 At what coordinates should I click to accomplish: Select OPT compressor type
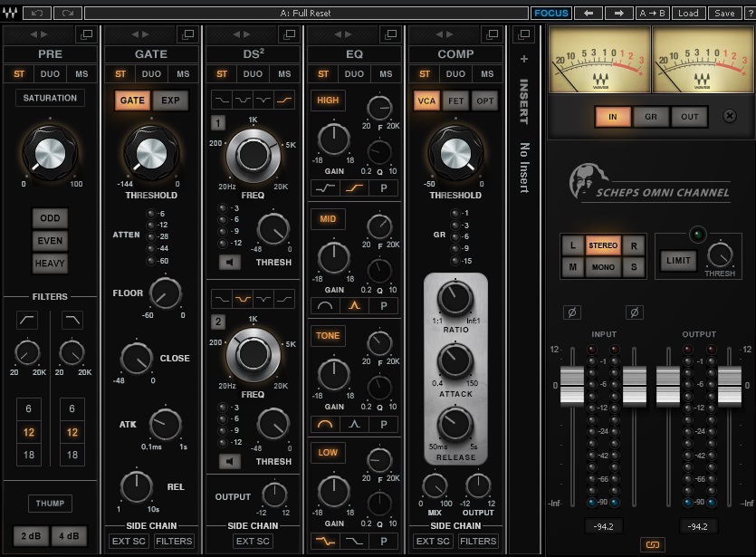pos(485,101)
